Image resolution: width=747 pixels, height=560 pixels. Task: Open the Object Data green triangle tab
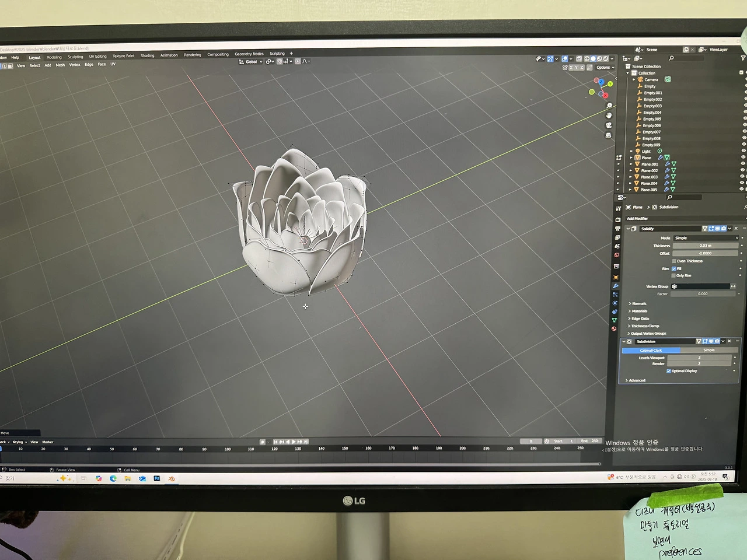coord(615,320)
